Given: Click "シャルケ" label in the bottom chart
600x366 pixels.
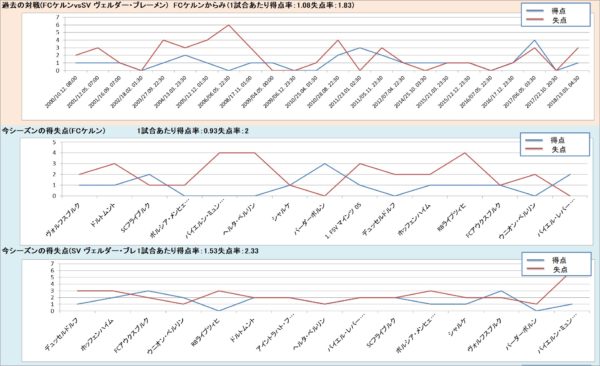Looking at the screenshot, I should [x=458, y=327].
